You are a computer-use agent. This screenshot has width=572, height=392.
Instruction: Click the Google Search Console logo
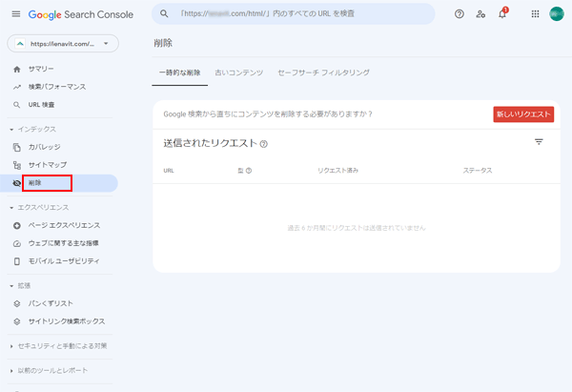pyautogui.click(x=81, y=14)
